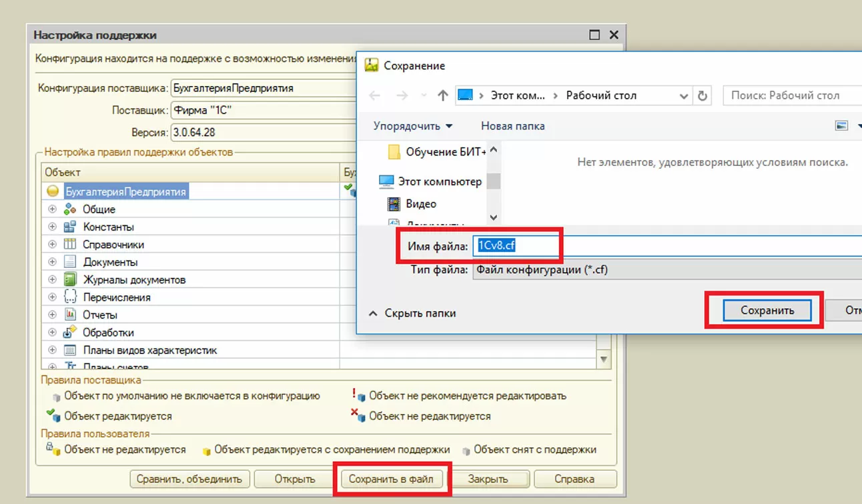Viewport: 862px width, 504px height.
Task: Click the Сохранить button
Action: pyautogui.click(x=767, y=310)
